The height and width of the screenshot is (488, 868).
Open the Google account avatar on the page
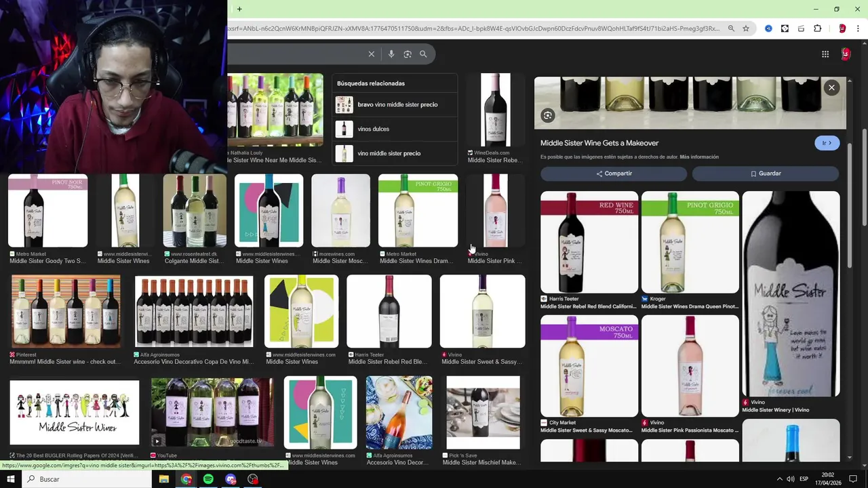[x=846, y=54]
